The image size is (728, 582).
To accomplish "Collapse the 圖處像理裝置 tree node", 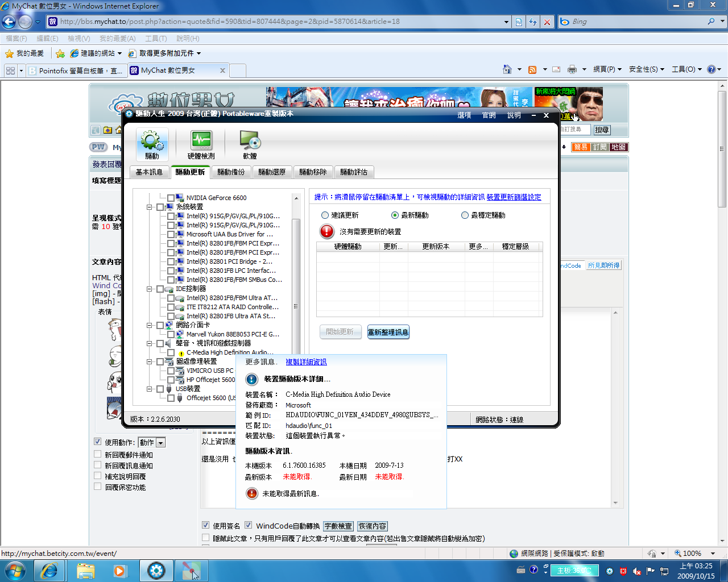I will click(150, 361).
